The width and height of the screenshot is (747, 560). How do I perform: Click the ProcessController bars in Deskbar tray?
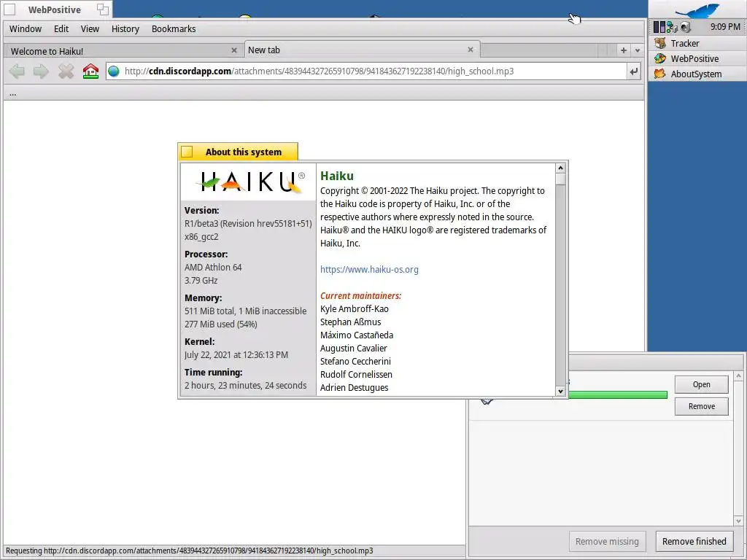click(659, 27)
